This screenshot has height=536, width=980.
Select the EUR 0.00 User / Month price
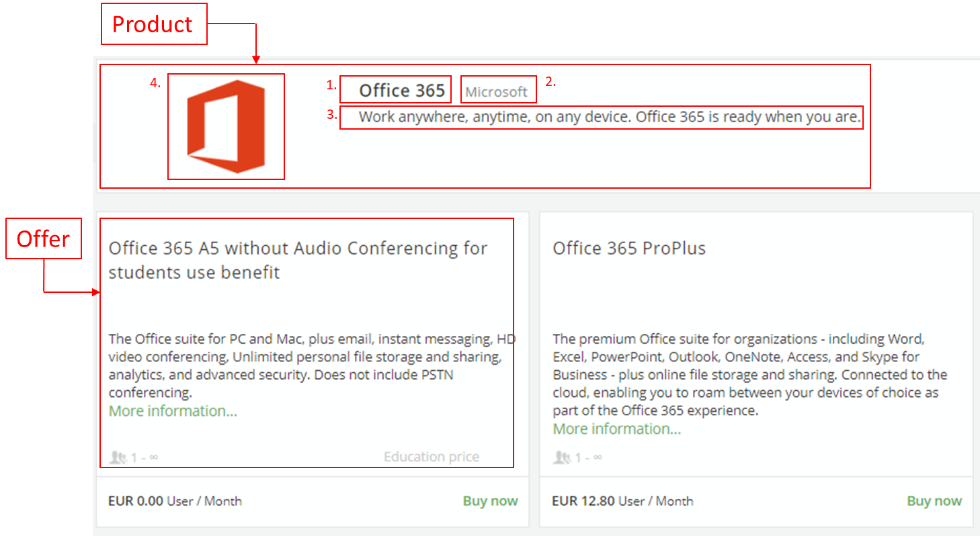coord(175,501)
